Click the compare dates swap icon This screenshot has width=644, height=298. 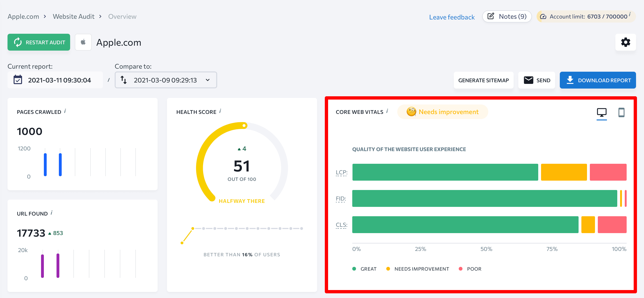[123, 80]
